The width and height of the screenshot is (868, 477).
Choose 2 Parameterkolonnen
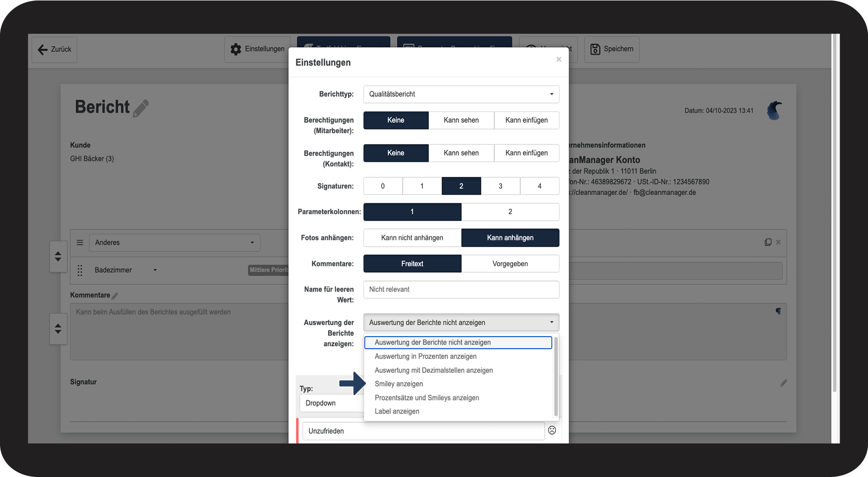(x=510, y=212)
